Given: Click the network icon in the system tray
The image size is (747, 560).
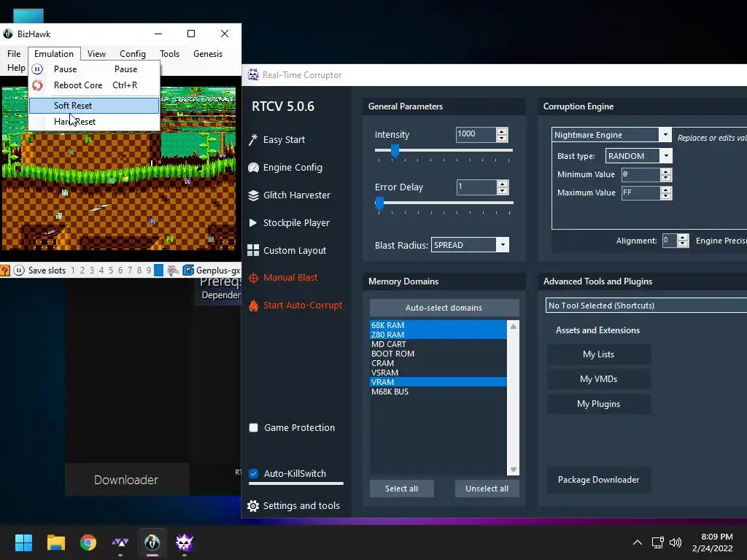Looking at the screenshot, I should point(658,542).
